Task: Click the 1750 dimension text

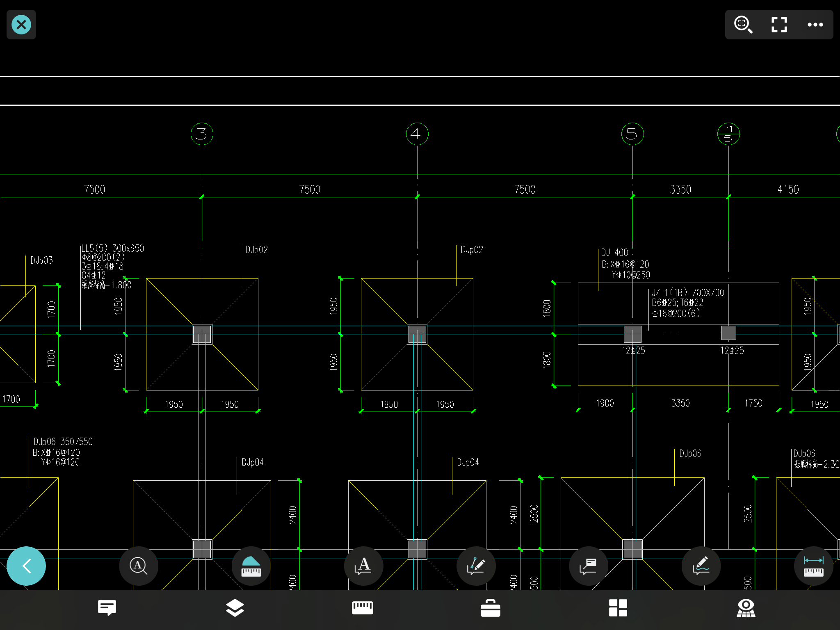Action: [753, 403]
